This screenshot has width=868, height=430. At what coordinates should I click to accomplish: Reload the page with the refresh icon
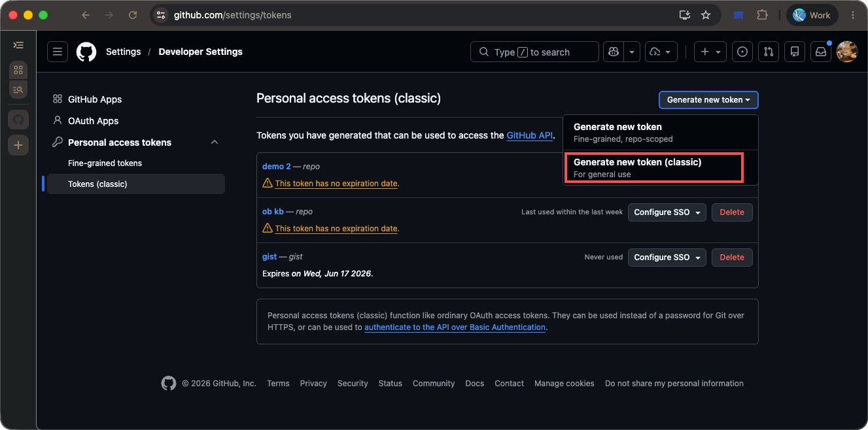[x=133, y=15]
